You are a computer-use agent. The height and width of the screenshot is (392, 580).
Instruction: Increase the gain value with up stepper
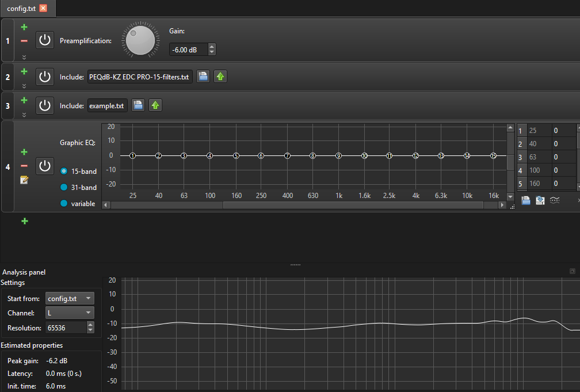point(212,46)
